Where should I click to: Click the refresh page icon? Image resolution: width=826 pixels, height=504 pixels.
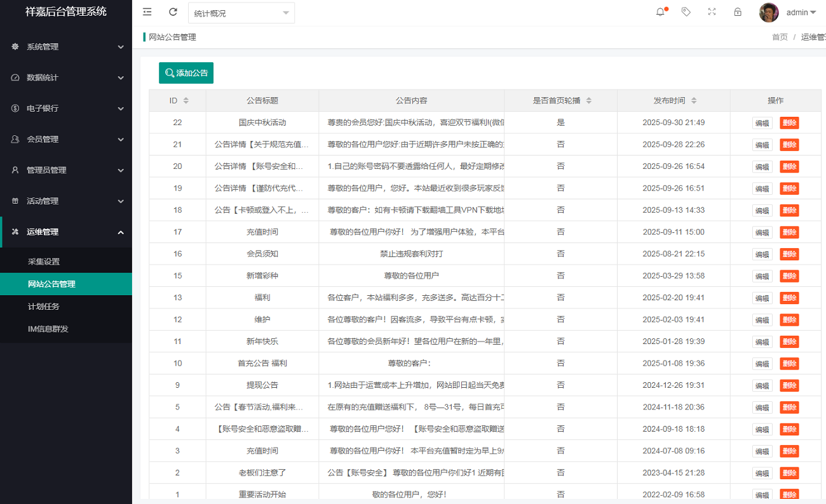tap(173, 12)
